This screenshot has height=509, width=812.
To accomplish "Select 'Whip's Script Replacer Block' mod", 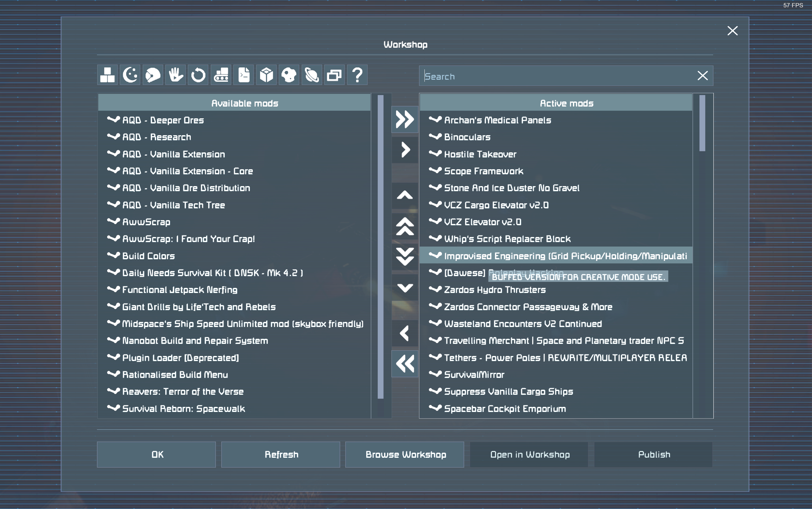I will point(556,239).
